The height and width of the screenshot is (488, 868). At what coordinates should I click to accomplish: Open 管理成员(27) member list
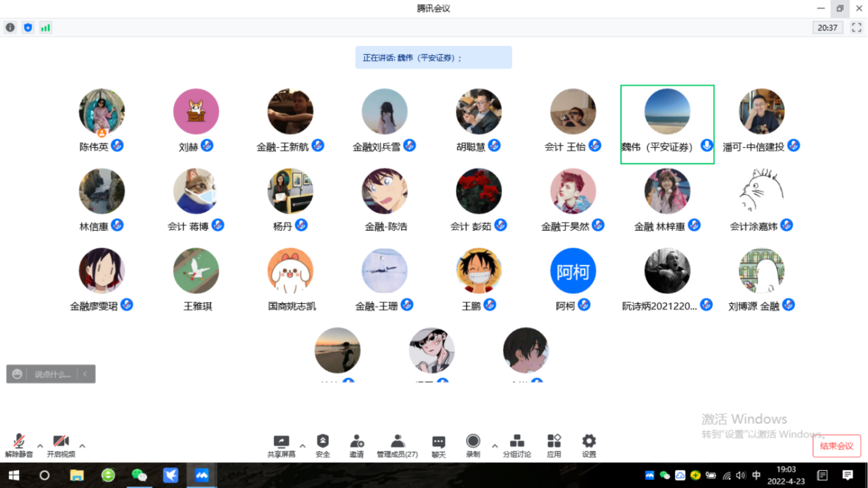tap(397, 445)
